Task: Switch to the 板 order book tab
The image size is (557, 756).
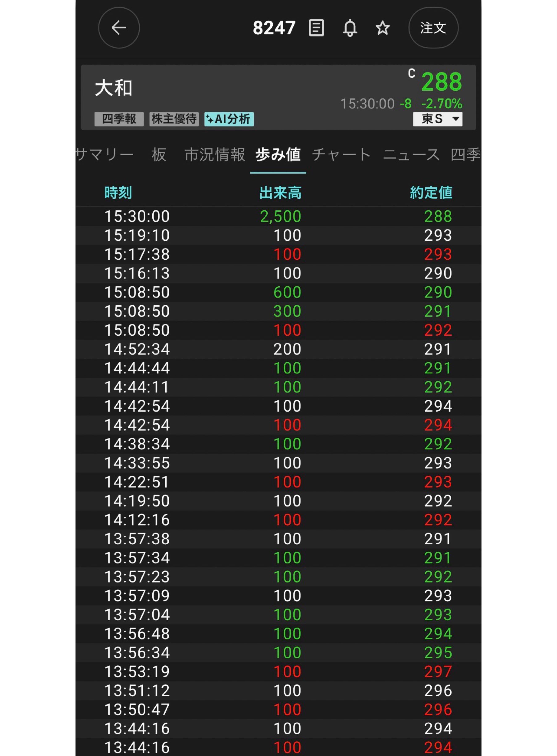Action: point(159,155)
